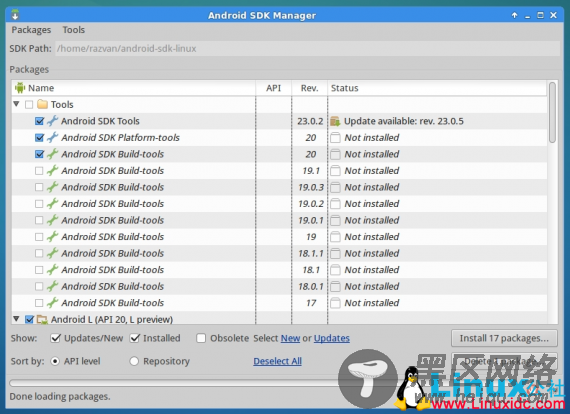Screen dimensions: 570x414
Task: Check Android SDK Build-tools rev 19.1 checkbox
Action: coord(39,170)
